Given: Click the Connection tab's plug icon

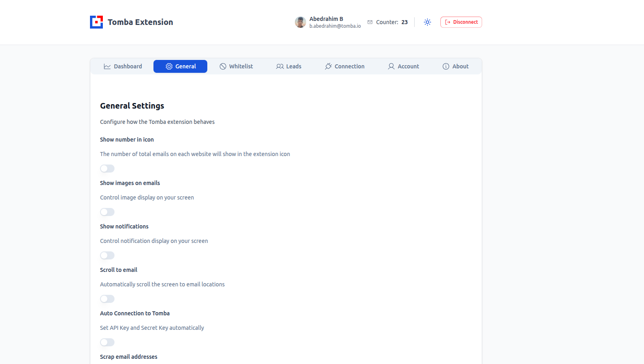Looking at the screenshot, I should point(328,66).
